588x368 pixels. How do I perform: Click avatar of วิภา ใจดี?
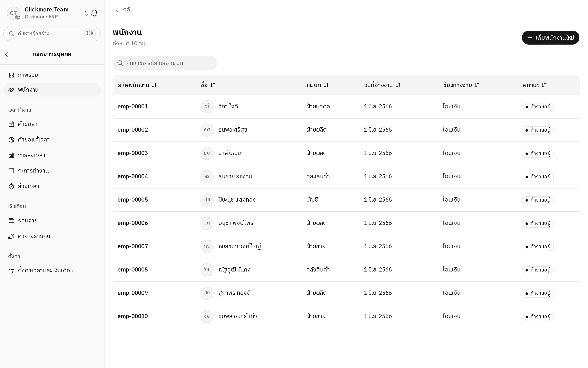207,107
